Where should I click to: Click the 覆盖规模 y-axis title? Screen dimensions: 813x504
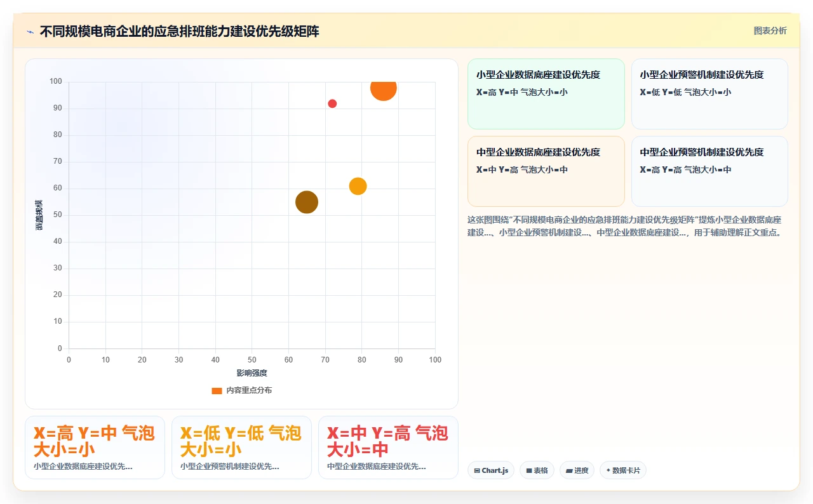point(39,215)
